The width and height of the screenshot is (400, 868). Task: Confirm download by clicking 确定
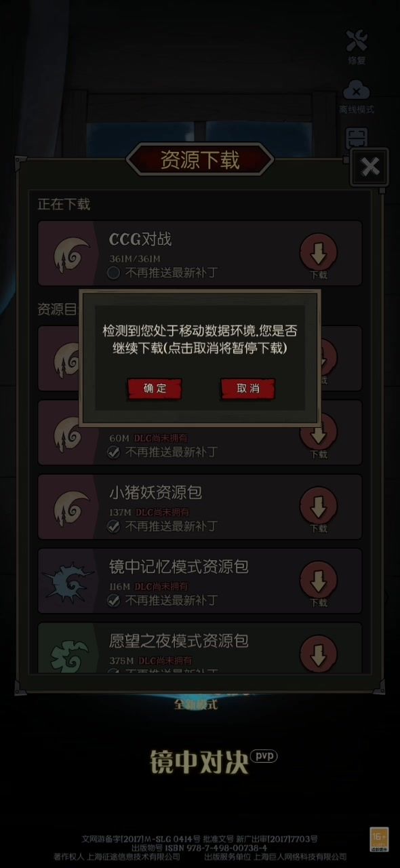coord(155,389)
